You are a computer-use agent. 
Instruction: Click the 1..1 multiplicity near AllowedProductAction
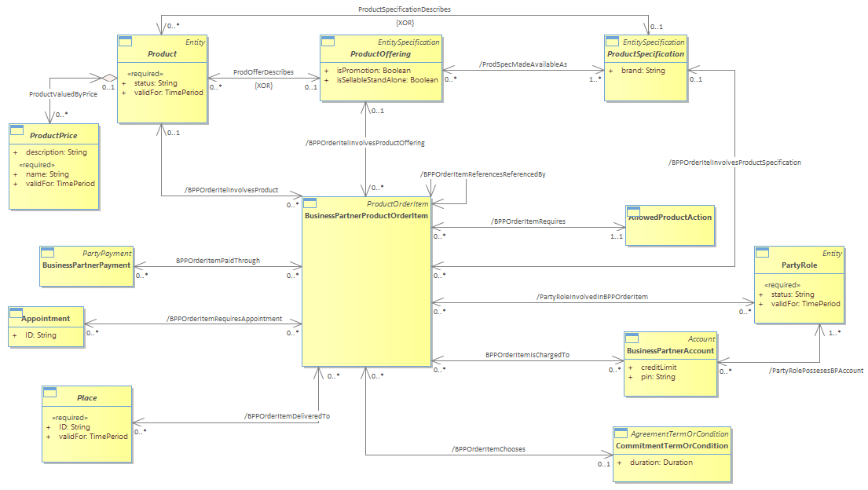click(617, 236)
